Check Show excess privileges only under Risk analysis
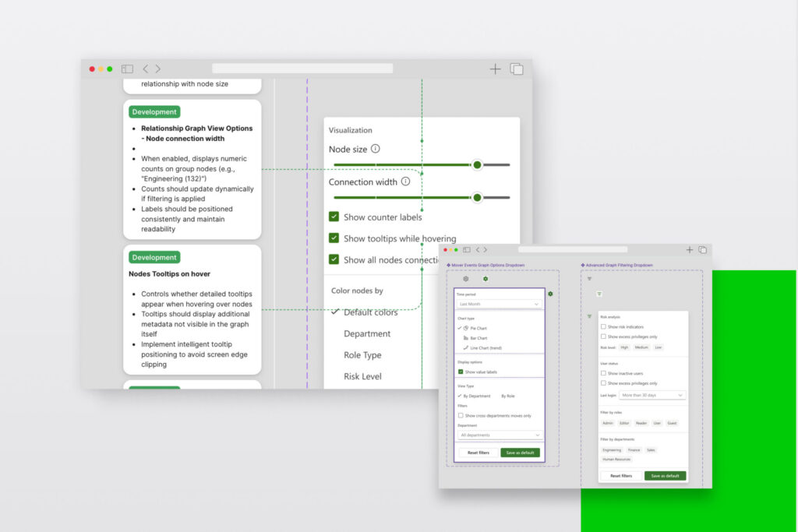Image resolution: width=798 pixels, height=532 pixels. pos(604,336)
